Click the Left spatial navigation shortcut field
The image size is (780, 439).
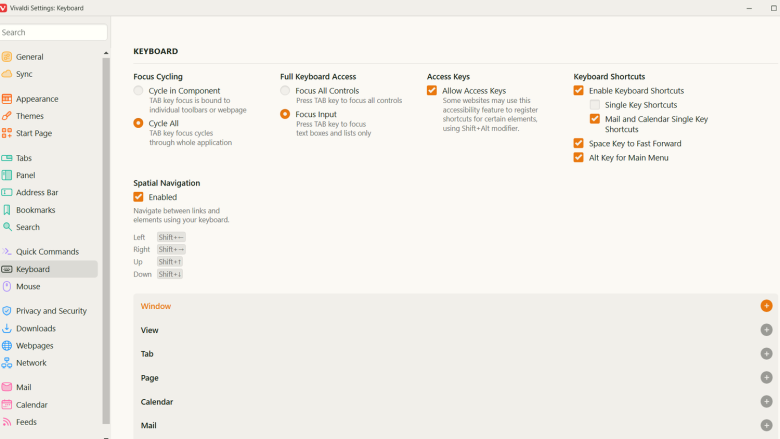(171, 238)
